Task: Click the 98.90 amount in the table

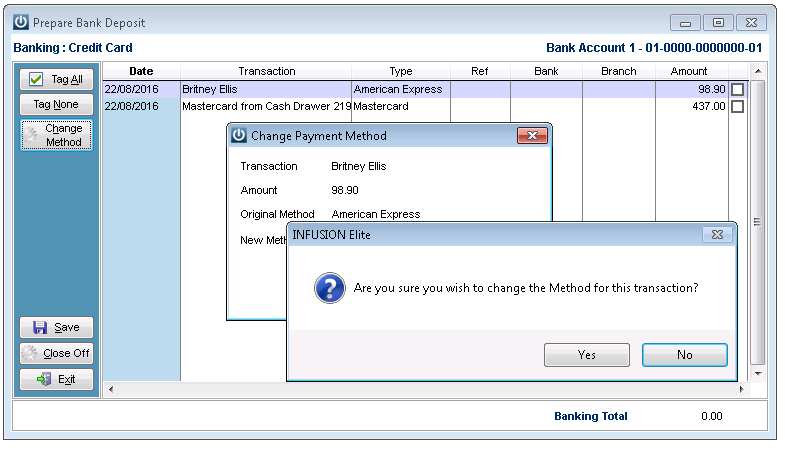Action: pyautogui.click(x=692, y=90)
